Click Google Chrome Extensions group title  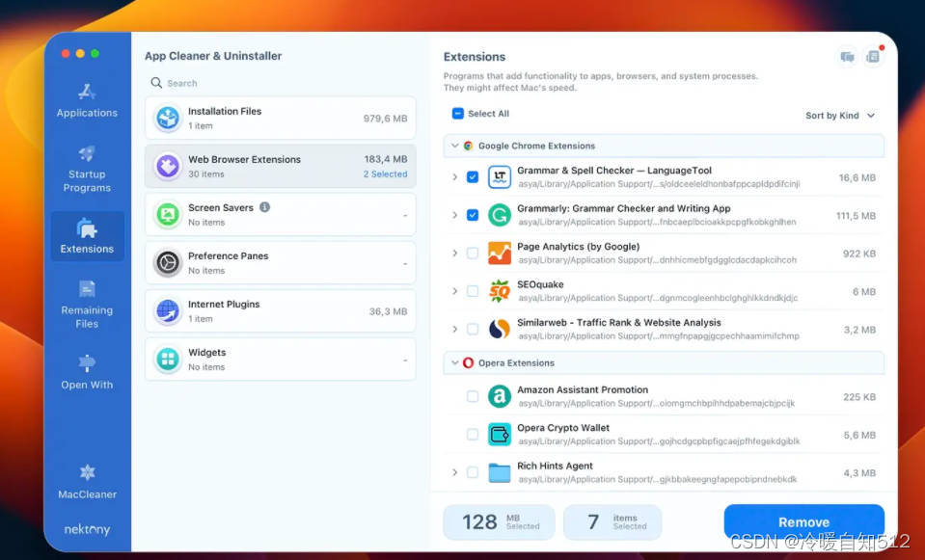(536, 146)
